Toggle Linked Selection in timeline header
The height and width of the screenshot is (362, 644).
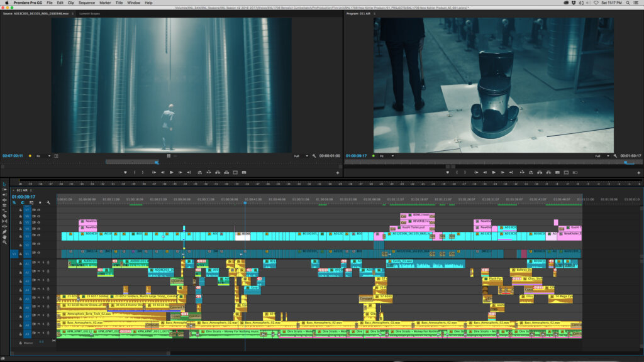31,203
